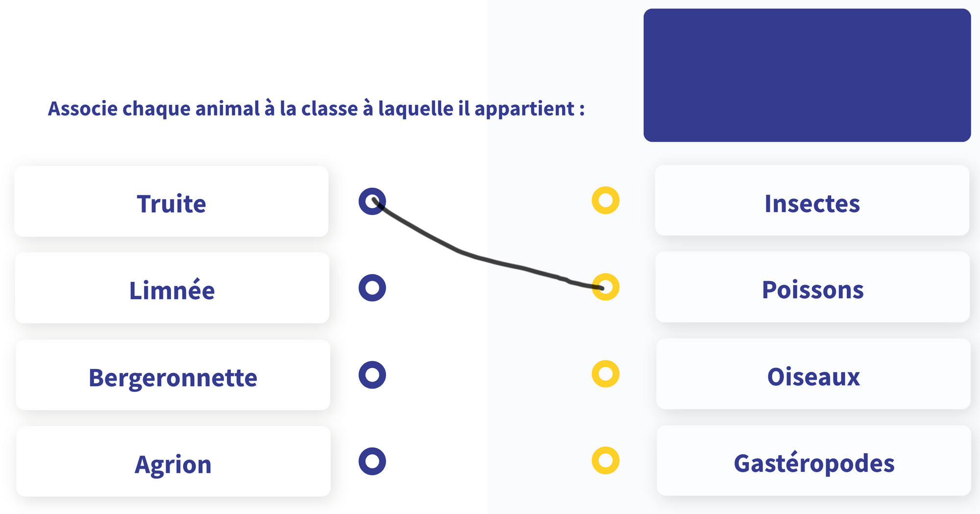This screenshot has height=514, width=980.
Task: Select the blue connector dot beside Limnée
Action: 372,288
